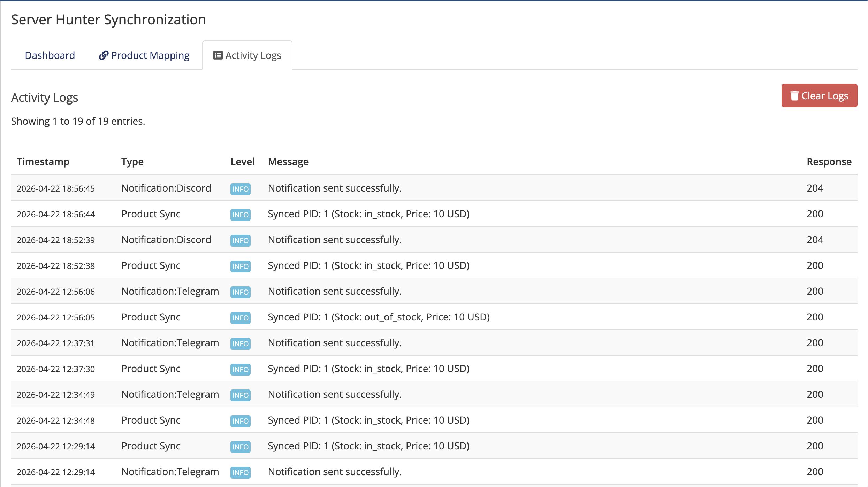The width and height of the screenshot is (868, 487).
Task: Select timestamp 2026-04-22 12:37:31
Action: point(56,343)
